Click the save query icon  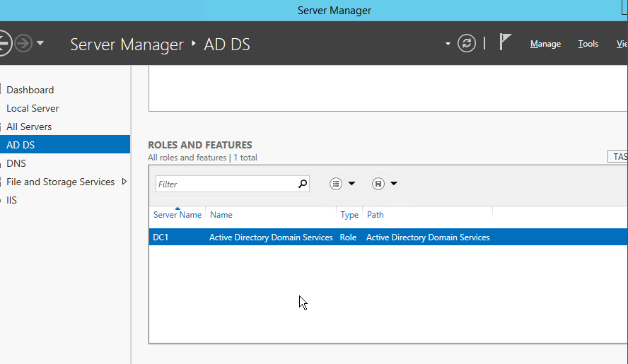click(x=378, y=184)
